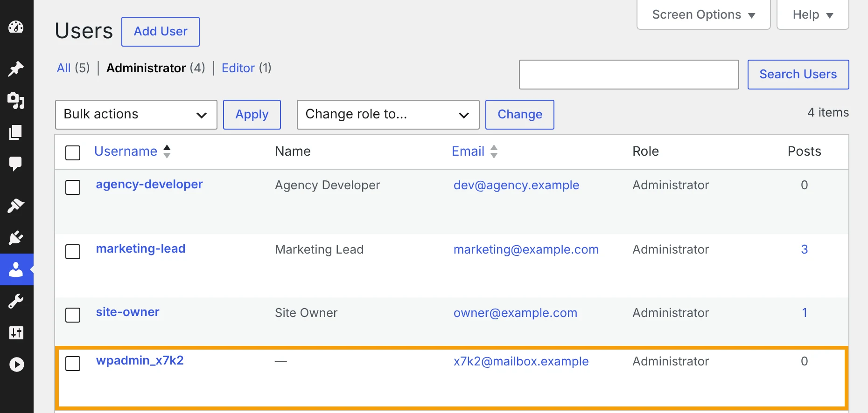The height and width of the screenshot is (413, 868).
Task: Open the Tools wrench sidebar icon
Action: (16, 301)
